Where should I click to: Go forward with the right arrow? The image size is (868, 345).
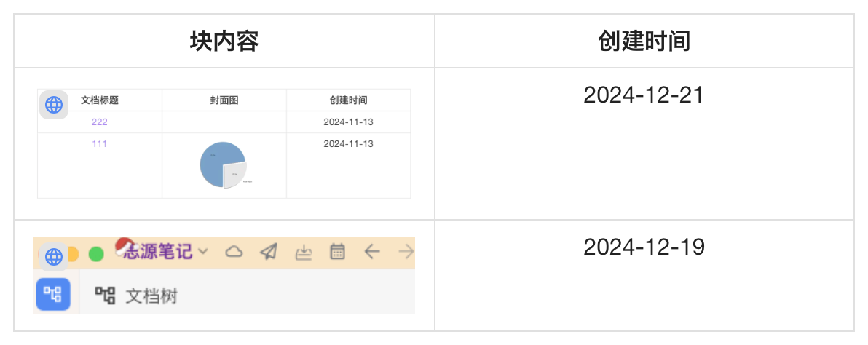pyautogui.click(x=406, y=252)
